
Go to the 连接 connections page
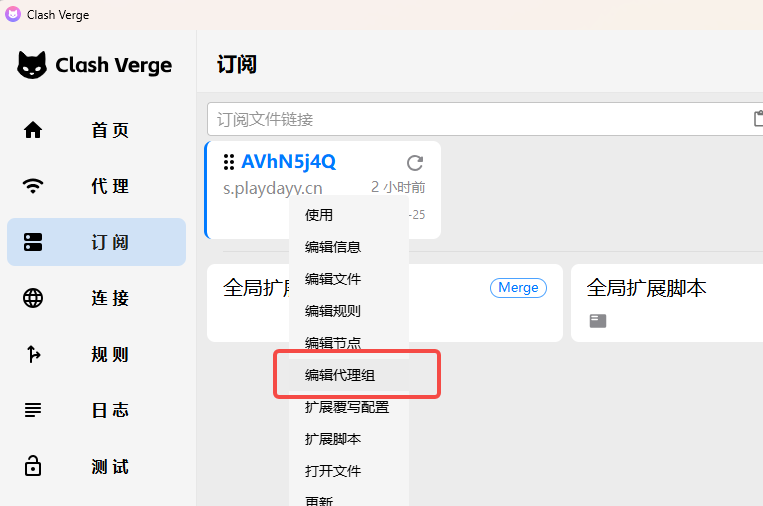tap(96, 298)
